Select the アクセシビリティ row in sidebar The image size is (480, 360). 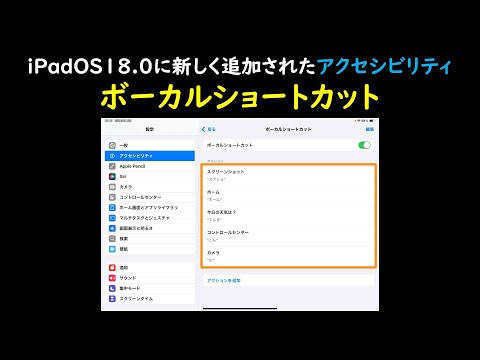[150, 156]
